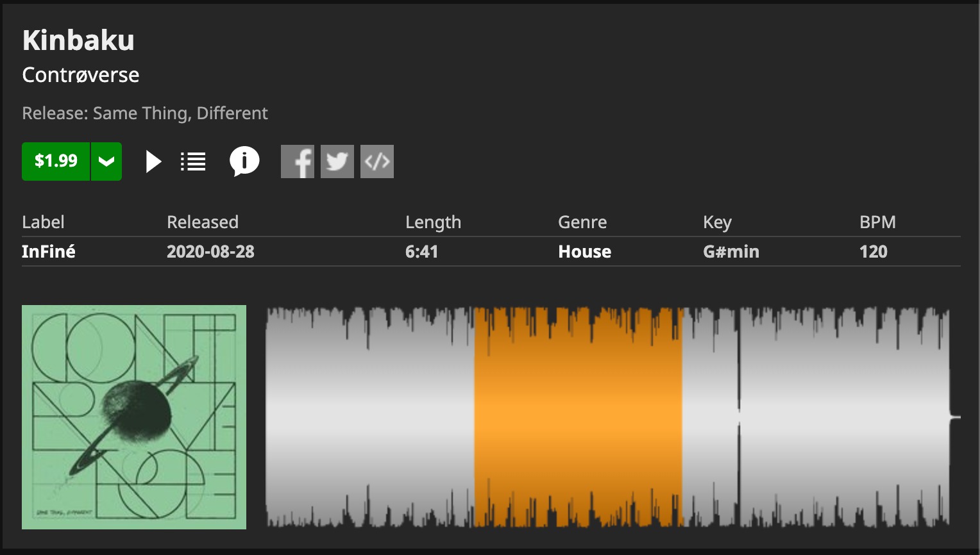Viewport: 980px width, 555px height.
Task: Buy the track for $1.99
Action: pos(56,162)
